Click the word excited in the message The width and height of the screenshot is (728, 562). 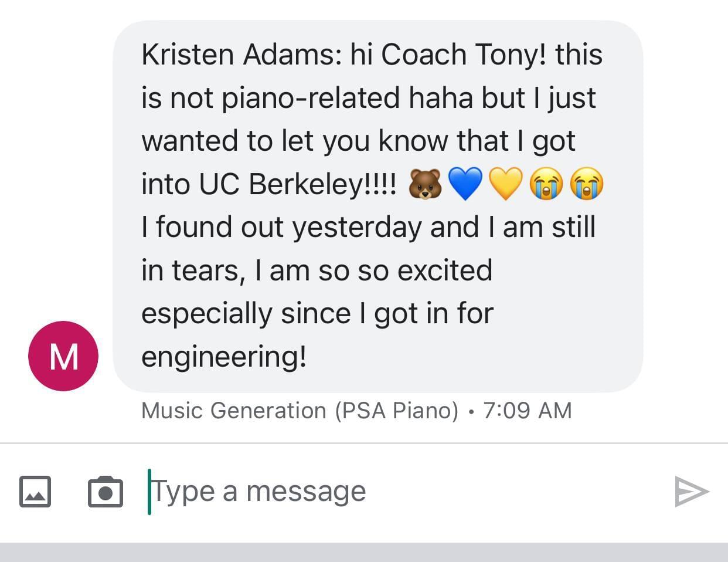pyautogui.click(x=444, y=270)
